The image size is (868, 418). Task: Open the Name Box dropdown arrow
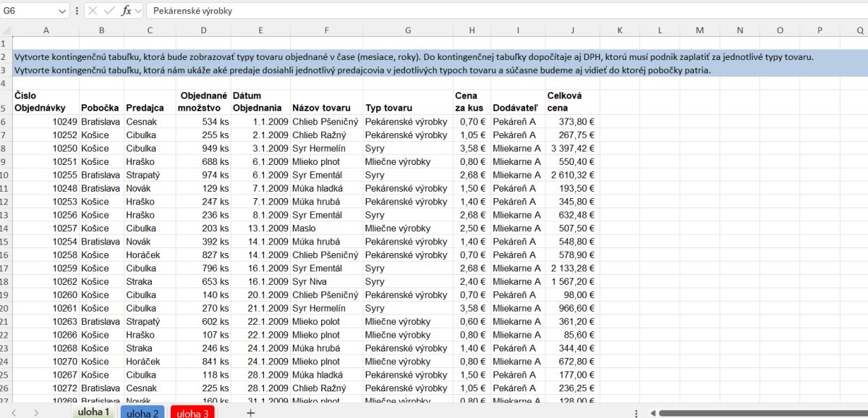point(62,11)
